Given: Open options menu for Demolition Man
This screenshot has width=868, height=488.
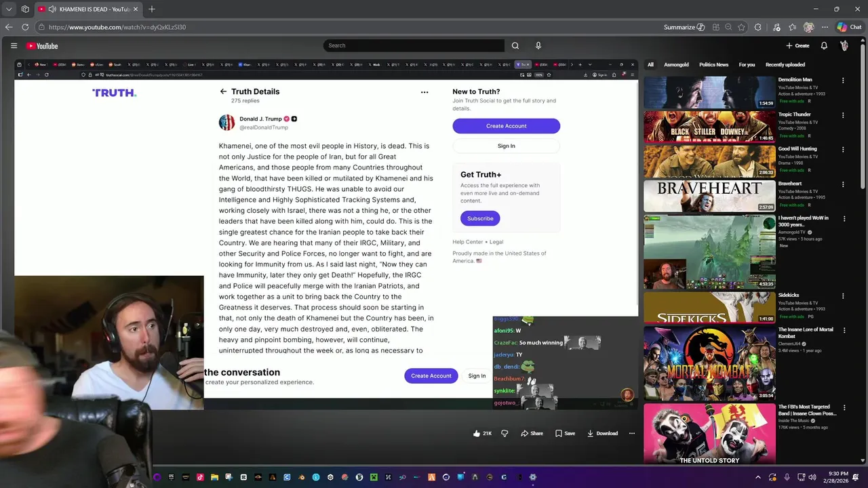Looking at the screenshot, I should [x=843, y=81].
